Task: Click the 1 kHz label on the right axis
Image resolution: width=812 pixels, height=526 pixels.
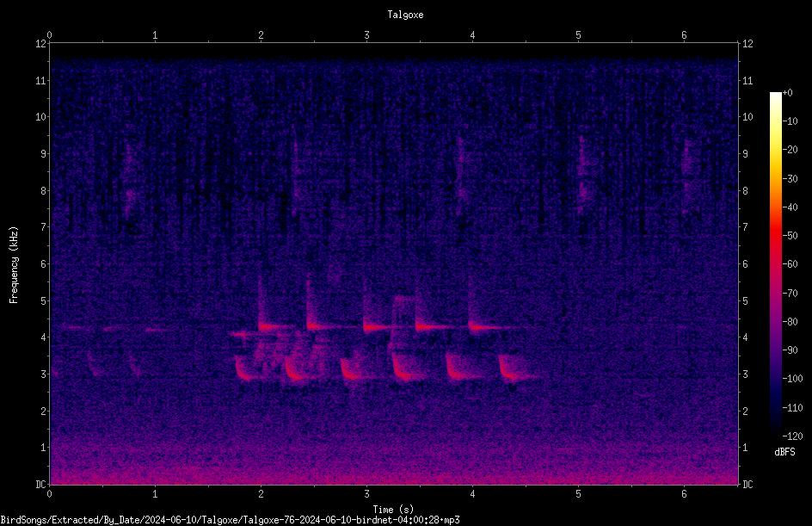Action: point(745,448)
